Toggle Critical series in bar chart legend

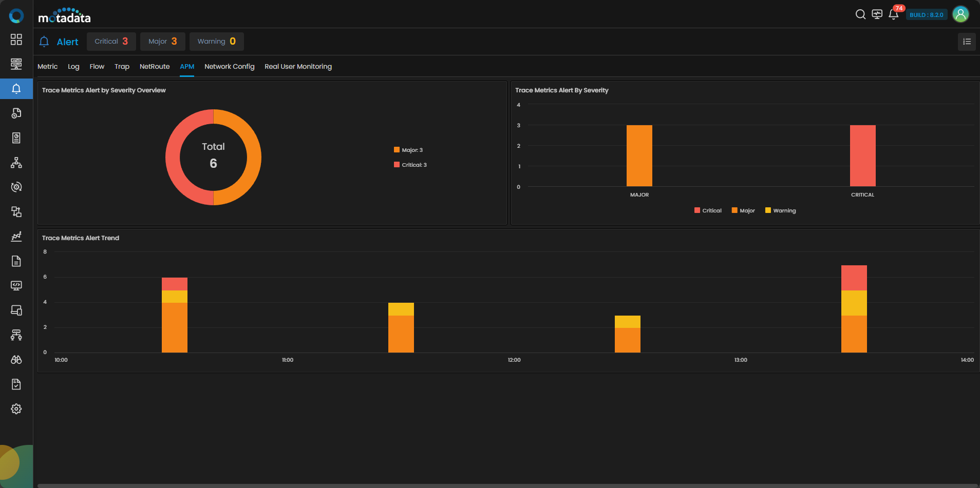[x=708, y=210]
